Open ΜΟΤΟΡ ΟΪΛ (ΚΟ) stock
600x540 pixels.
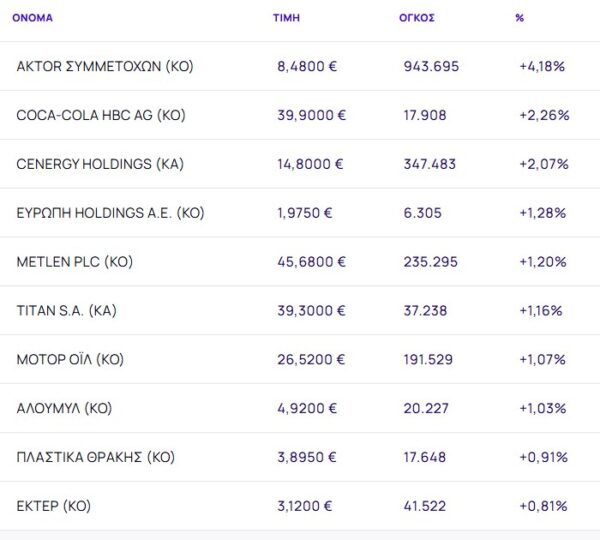coord(70,359)
